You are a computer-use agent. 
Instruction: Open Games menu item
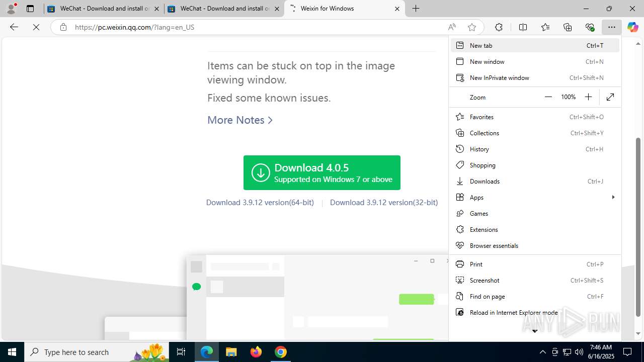coord(535,213)
